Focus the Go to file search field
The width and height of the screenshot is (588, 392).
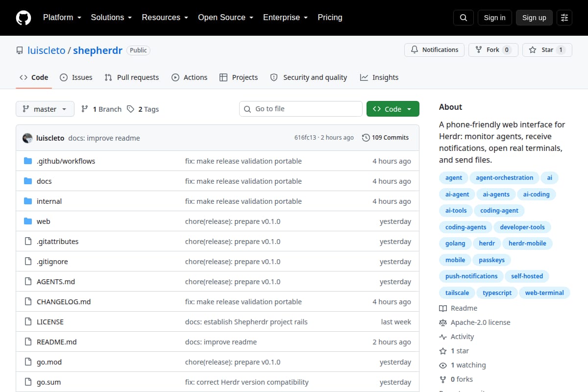click(x=301, y=109)
